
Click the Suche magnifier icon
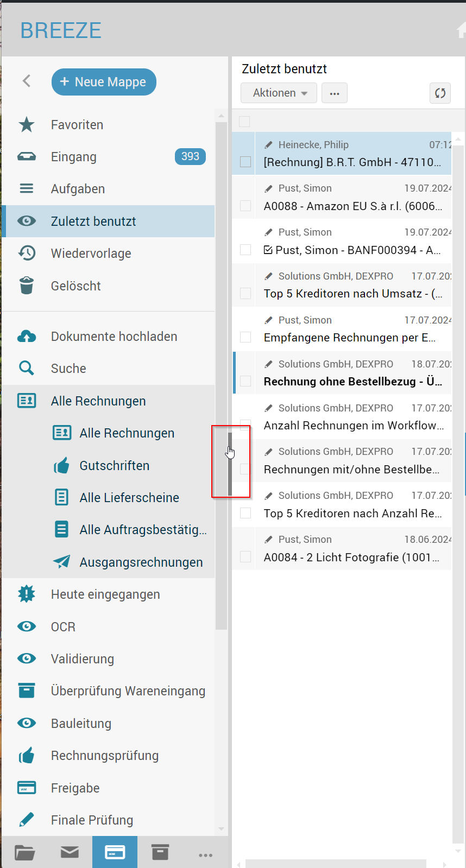(x=27, y=369)
